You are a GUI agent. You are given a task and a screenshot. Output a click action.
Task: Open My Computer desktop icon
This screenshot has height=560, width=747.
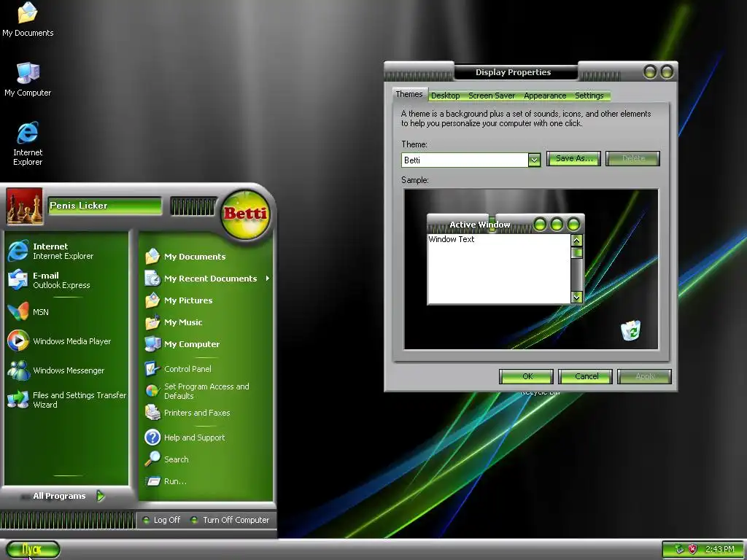(x=28, y=79)
